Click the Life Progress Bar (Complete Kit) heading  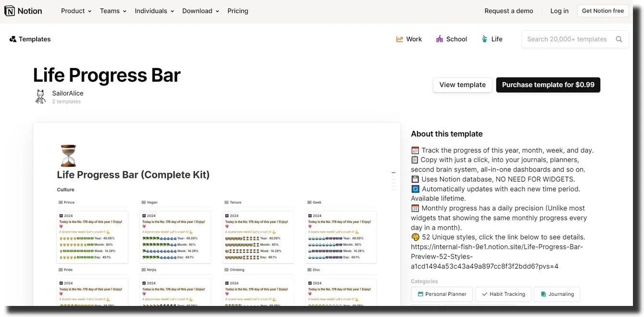[133, 175]
